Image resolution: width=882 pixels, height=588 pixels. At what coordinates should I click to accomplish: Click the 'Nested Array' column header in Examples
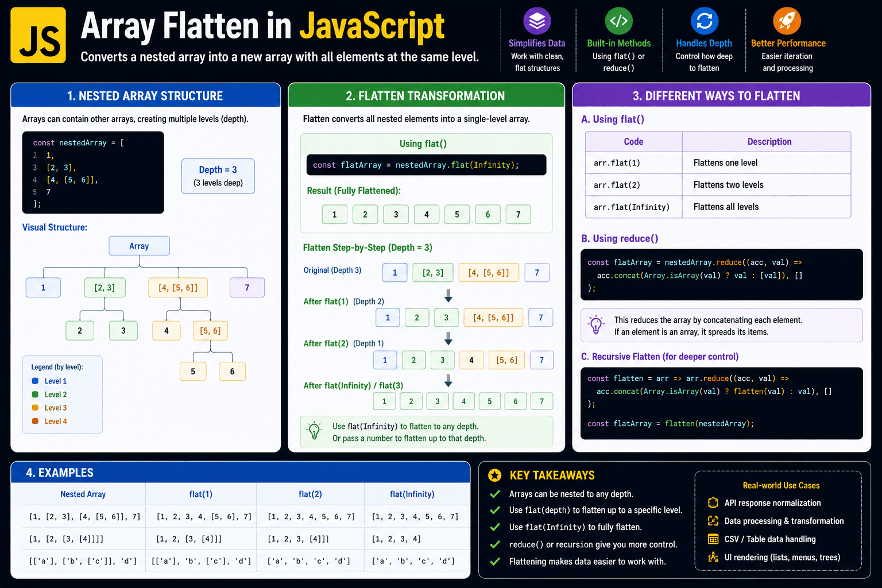(83, 494)
